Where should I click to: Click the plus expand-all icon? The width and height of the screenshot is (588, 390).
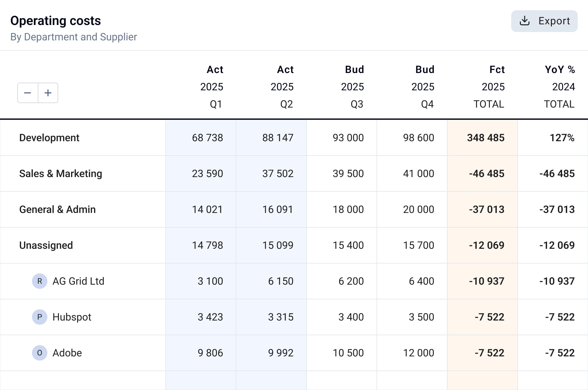tap(48, 93)
